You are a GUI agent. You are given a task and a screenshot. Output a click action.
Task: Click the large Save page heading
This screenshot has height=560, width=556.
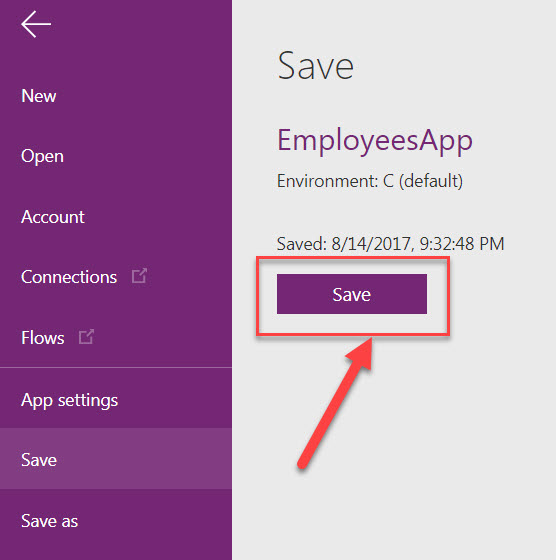(316, 66)
